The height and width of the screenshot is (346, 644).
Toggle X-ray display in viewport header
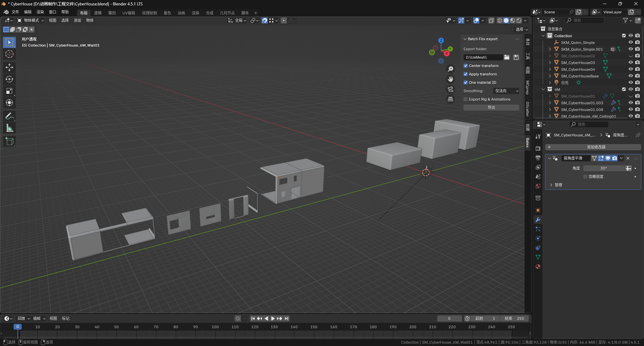491,20
